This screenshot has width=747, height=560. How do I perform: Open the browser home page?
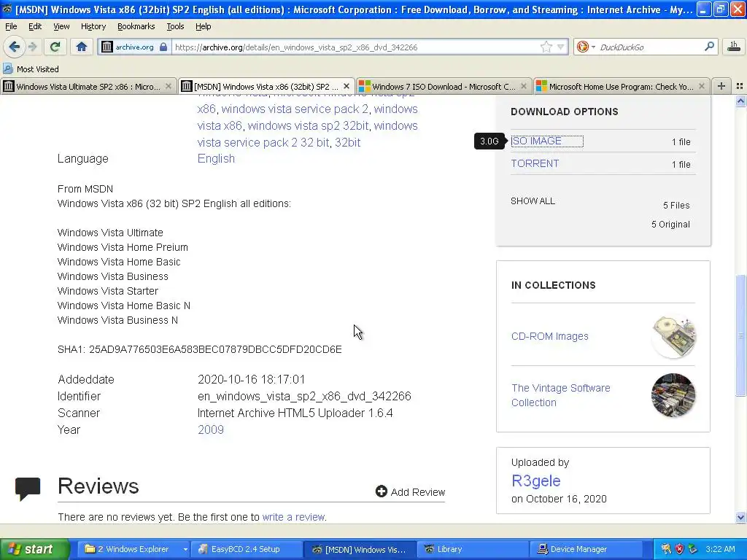(82, 47)
